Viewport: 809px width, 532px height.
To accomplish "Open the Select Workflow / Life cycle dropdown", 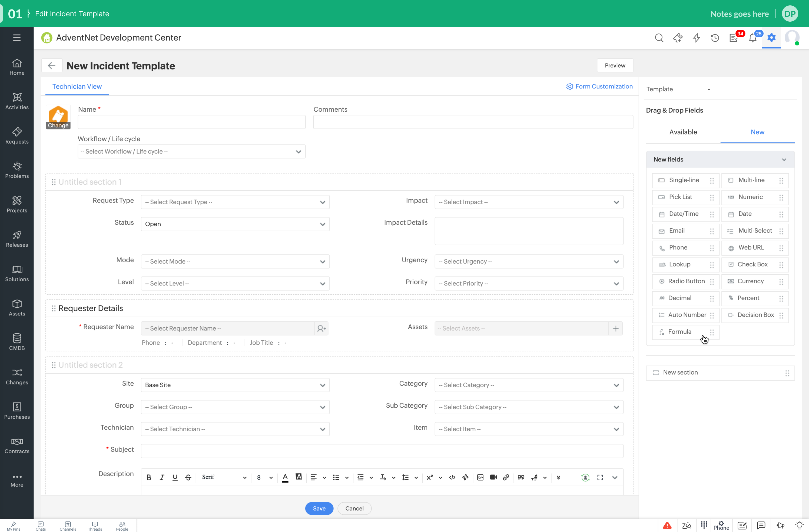I will pyautogui.click(x=191, y=151).
